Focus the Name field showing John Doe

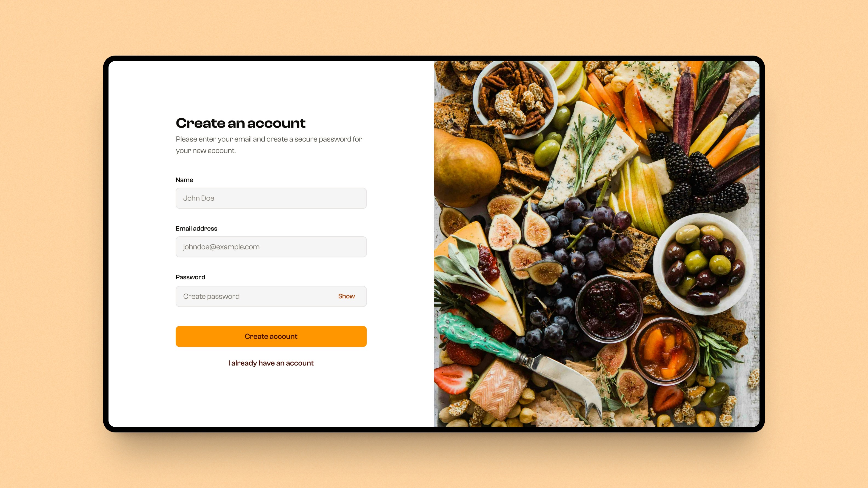click(271, 198)
